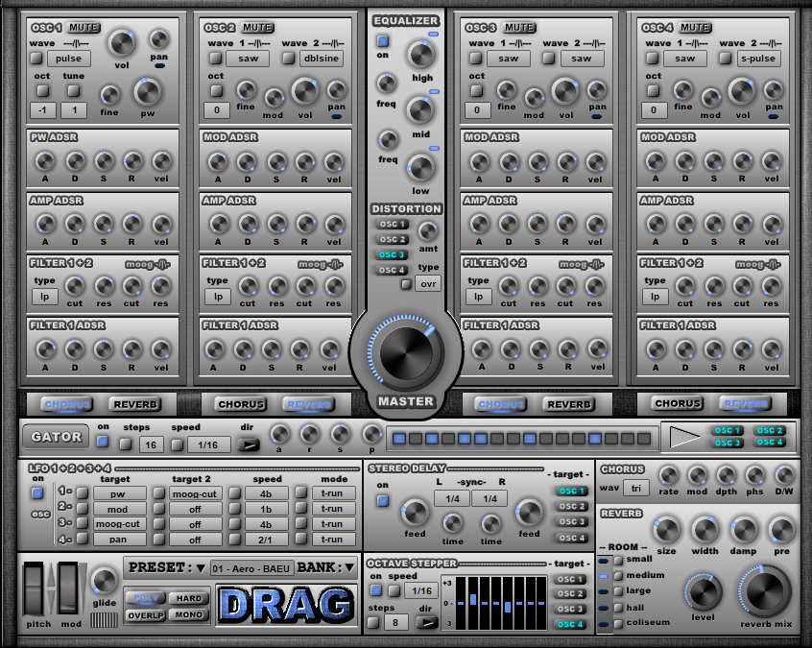Screen dimensions: 812x648
Task: Click the preset name field 01 - Aero
Action: [x=251, y=567]
